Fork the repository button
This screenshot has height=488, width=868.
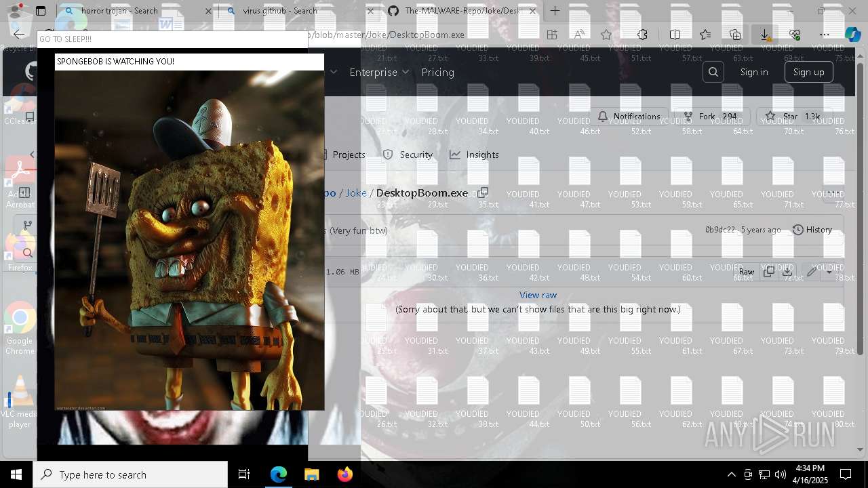pyautogui.click(x=711, y=117)
